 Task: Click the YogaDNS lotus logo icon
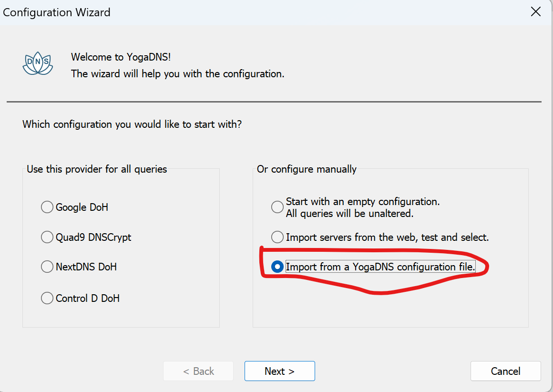coord(38,63)
